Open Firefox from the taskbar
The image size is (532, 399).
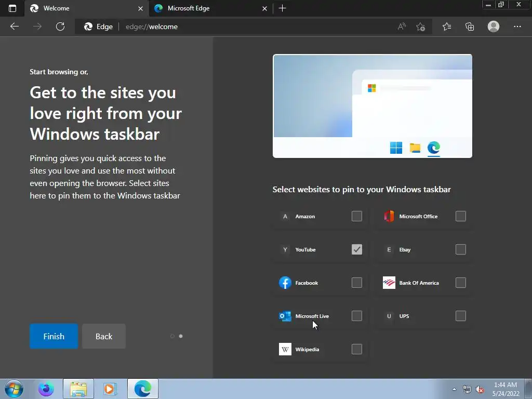click(46, 389)
